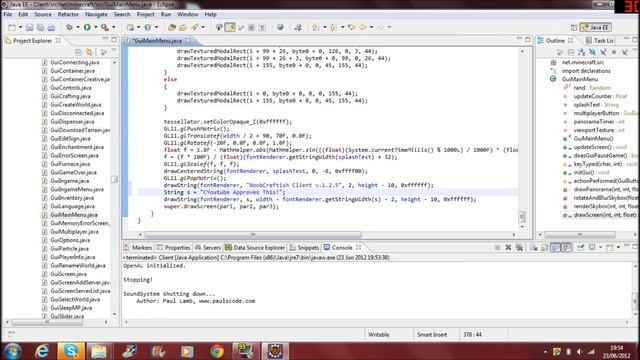Screen dimensions: 640x360
Task: Click the New file toolbar icon
Action: click(12, 27)
